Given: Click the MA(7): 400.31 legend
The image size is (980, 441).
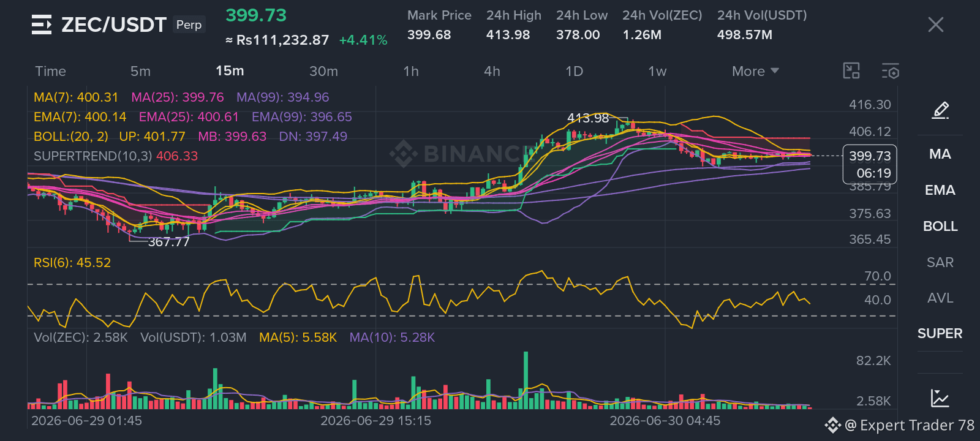Looking at the screenshot, I should pos(76,97).
